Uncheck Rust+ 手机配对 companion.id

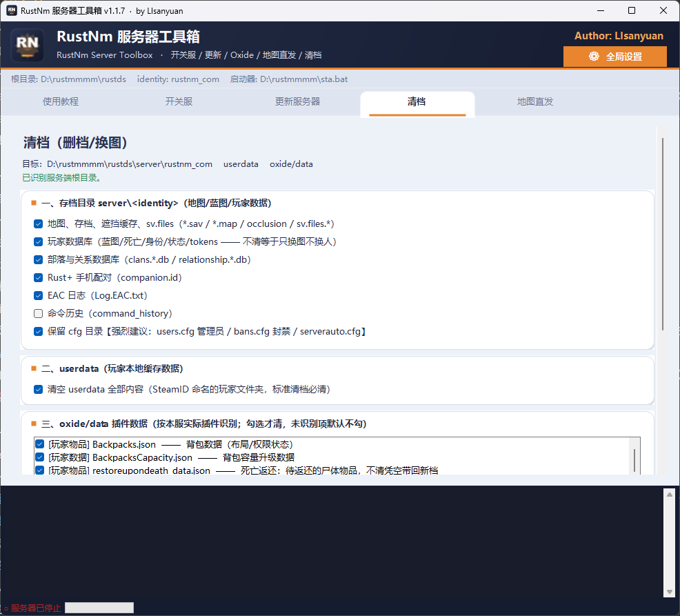[38, 277]
